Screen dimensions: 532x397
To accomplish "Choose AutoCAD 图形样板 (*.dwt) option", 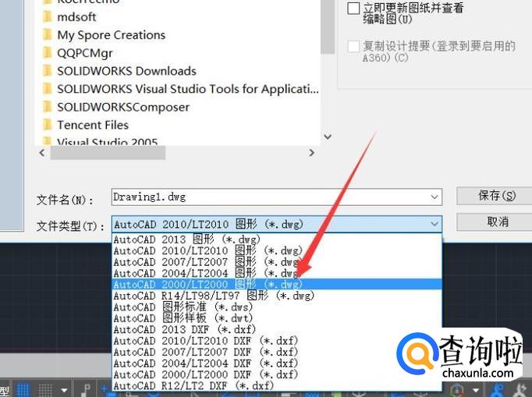I will pyautogui.click(x=277, y=318).
